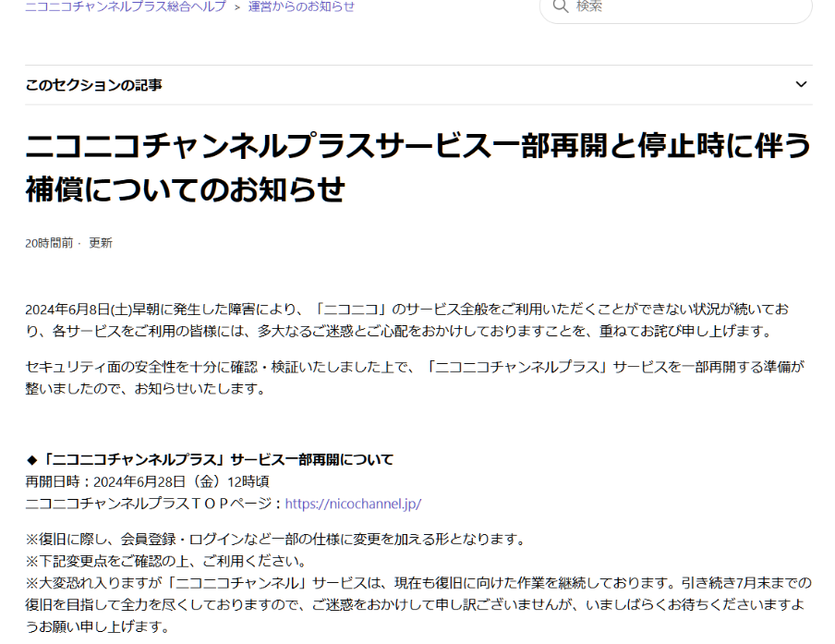Go to 運営からのお知らせ breadcrumb link
The image size is (835, 644).
pos(301,6)
